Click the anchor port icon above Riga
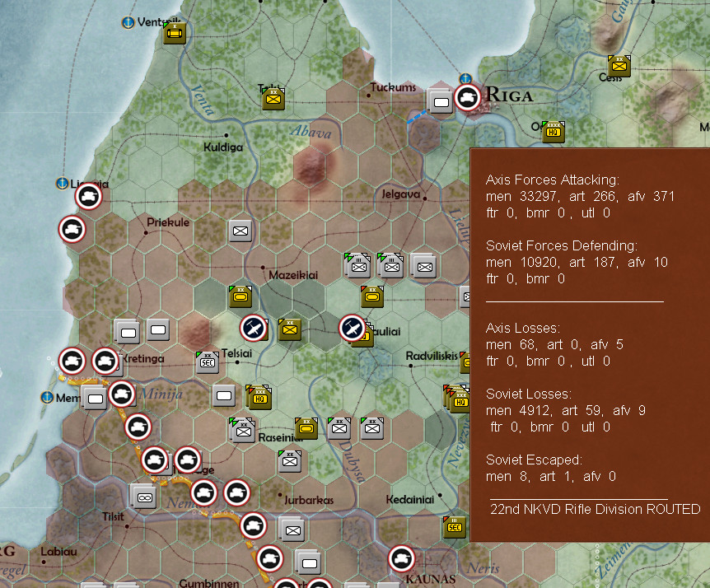Screen dimensions: 710x588 (x=465, y=78)
